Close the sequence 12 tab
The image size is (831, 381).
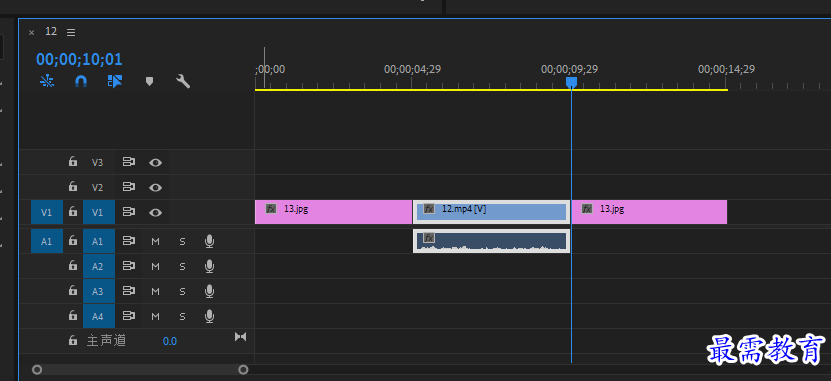click(31, 32)
